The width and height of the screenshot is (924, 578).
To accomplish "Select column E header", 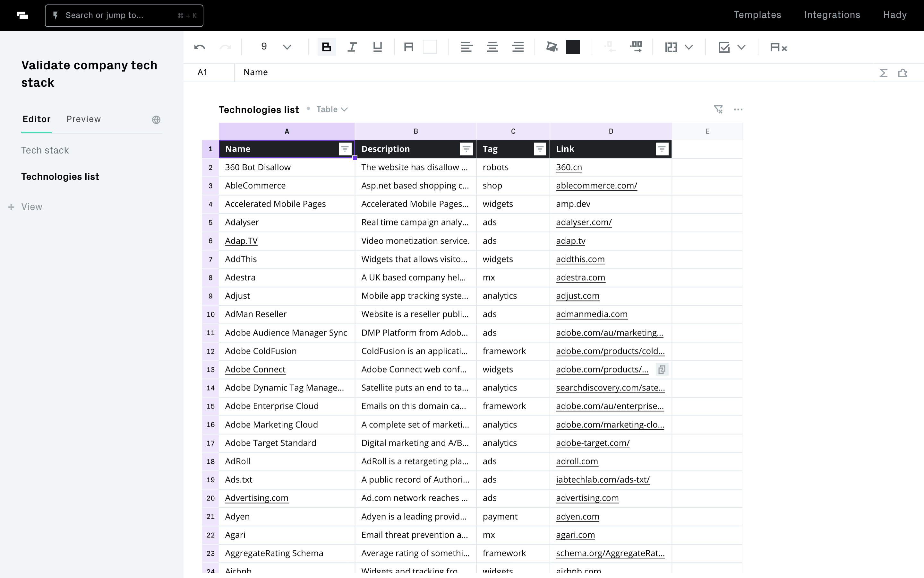I will [x=707, y=131].
